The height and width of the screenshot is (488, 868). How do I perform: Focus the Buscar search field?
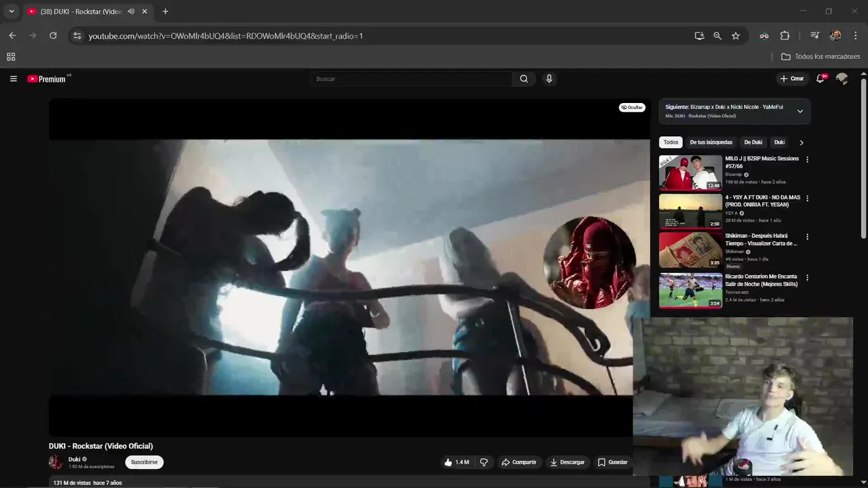pyautogui.click(x=412, y=79)
